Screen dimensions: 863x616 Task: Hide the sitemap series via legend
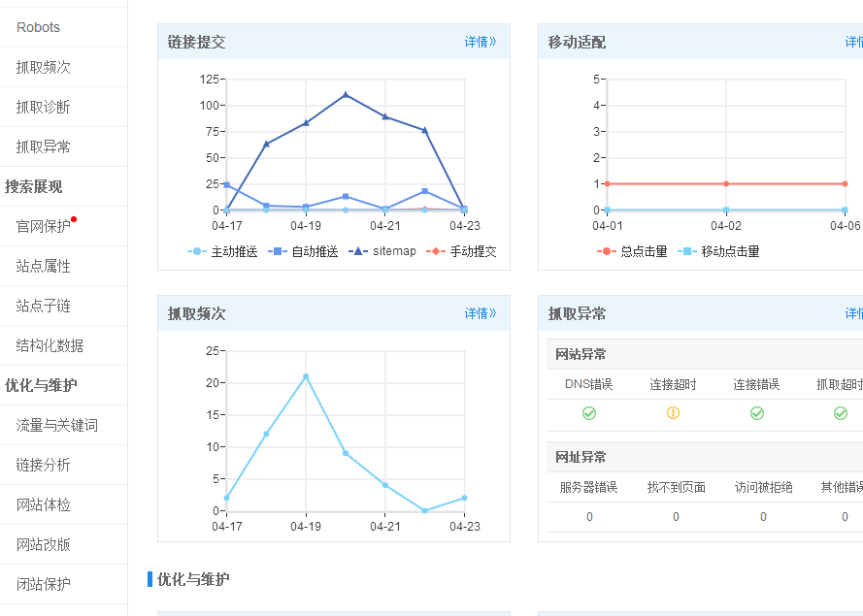382,251
